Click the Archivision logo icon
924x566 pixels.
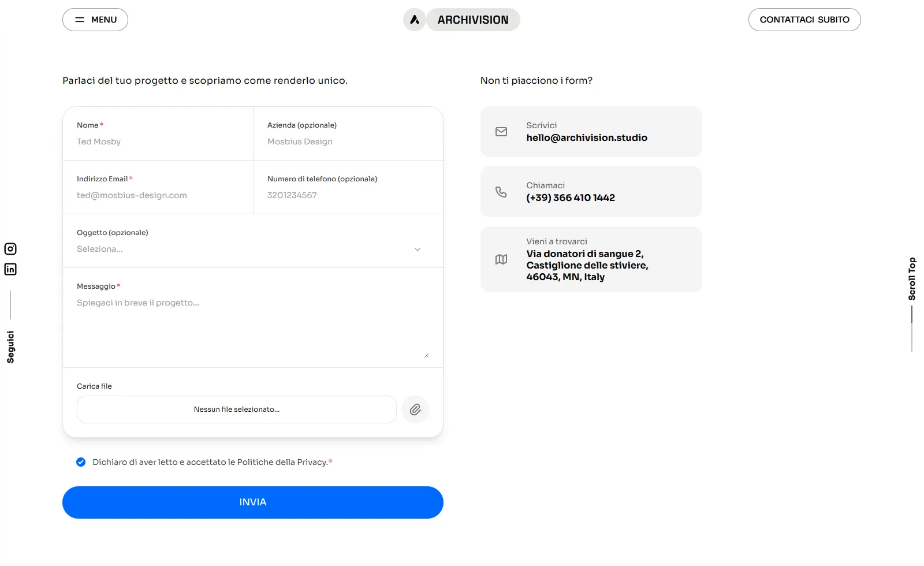pos(414,20)
